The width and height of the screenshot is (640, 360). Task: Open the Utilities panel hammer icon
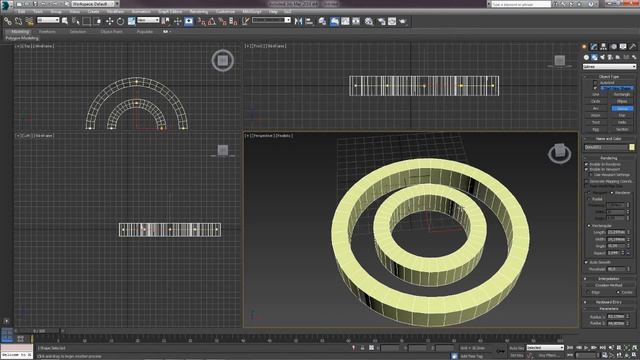click(633, 47)
